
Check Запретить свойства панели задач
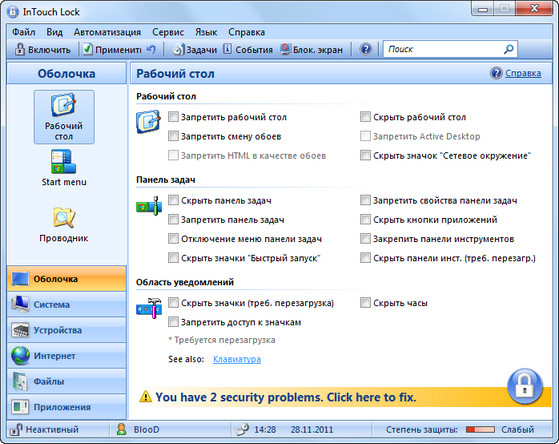pos(365,200)
